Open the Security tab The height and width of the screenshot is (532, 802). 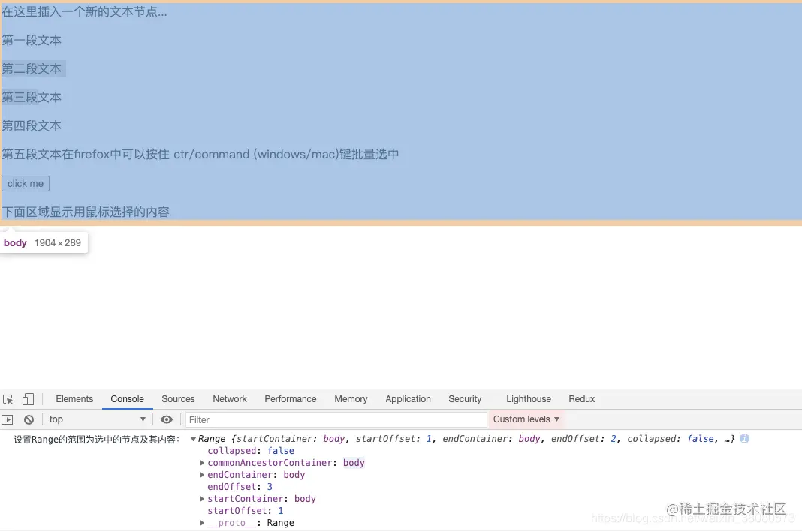465,399
